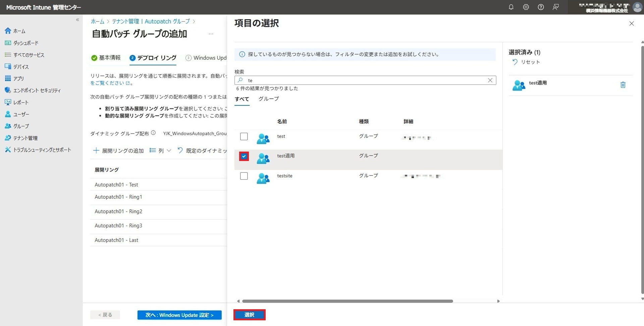
Task: Open 列 dropdown
Action: [160, 151]
